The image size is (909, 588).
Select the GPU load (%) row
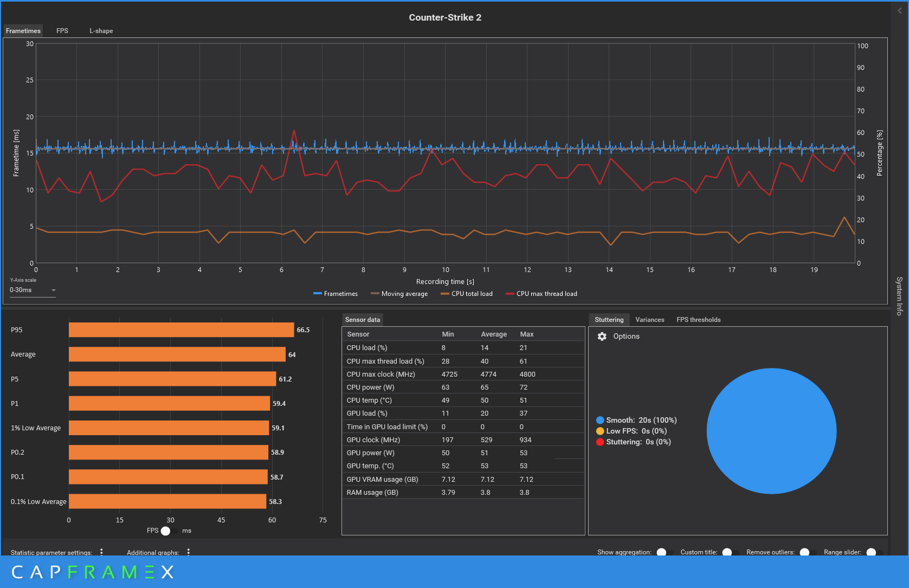click(463, 413)
